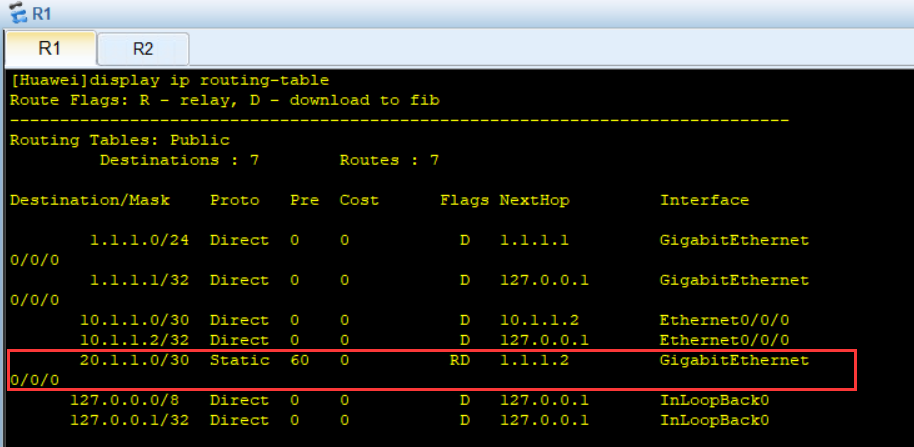914x447 pixels.
Task: Click the Interface column header
Action: [x=704, y=200]
